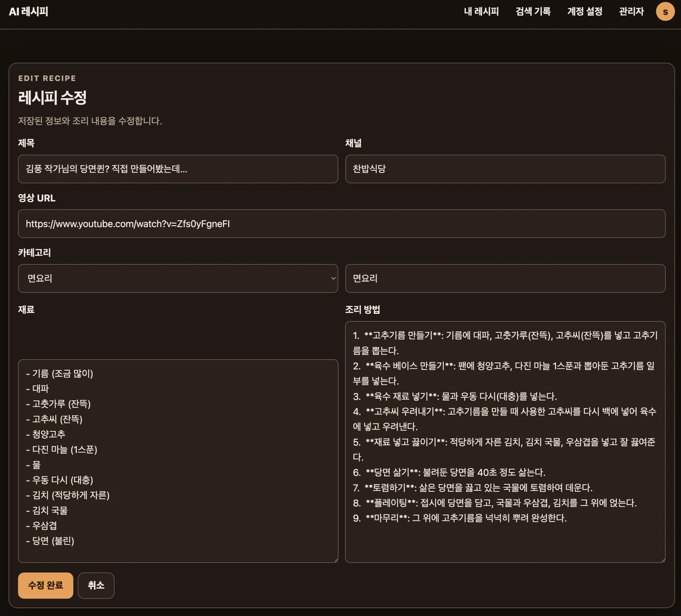
Task: Click the 채널 label
Action: pyautogui.click(x=354, y=143)
